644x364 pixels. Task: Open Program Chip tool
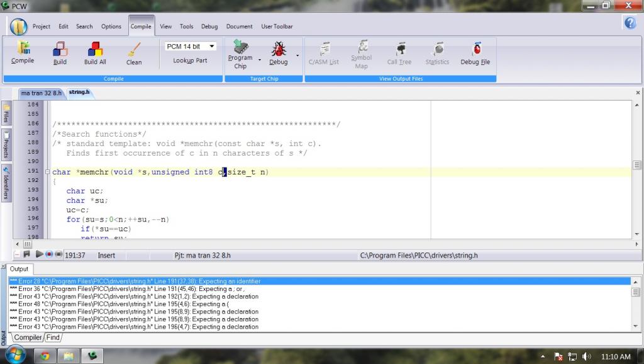(x=240, y=54)
